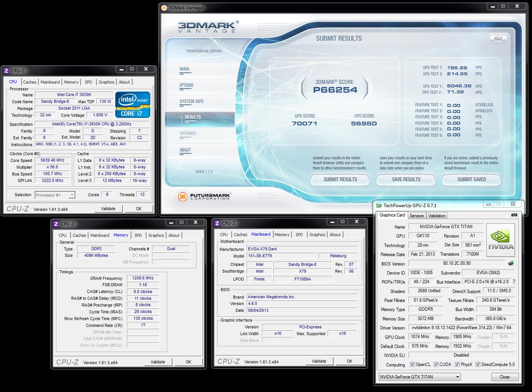Click the CAS# Latency 8.0 clocks field
This screenshot has height=392, width=532.
[143, 292]
